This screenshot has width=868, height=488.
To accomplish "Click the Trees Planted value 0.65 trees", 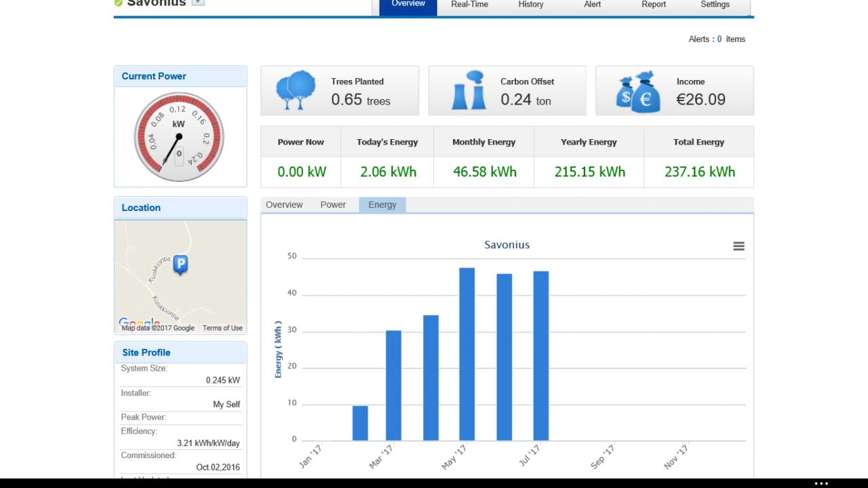I will [361, 100].
